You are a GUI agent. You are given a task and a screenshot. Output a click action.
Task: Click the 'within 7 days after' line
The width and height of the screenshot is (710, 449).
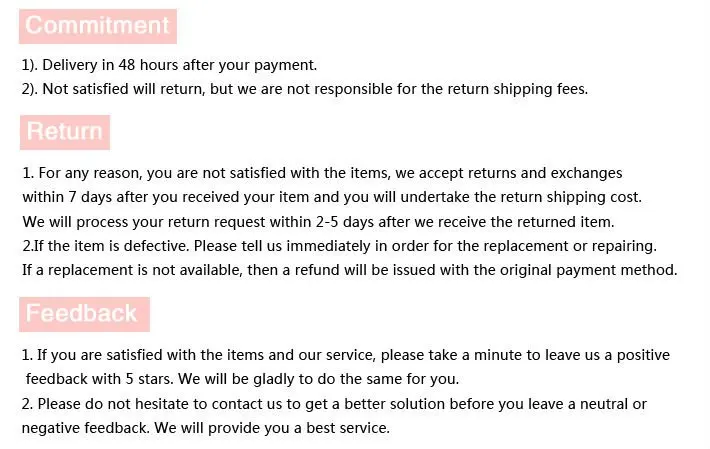point(332,197)
